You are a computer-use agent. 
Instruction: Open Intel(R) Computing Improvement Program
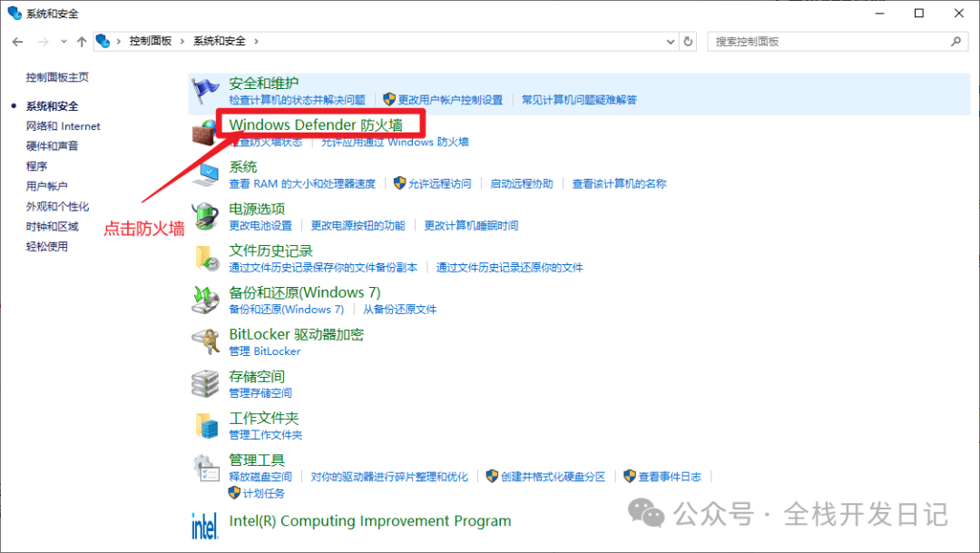[x=370, y=521]
